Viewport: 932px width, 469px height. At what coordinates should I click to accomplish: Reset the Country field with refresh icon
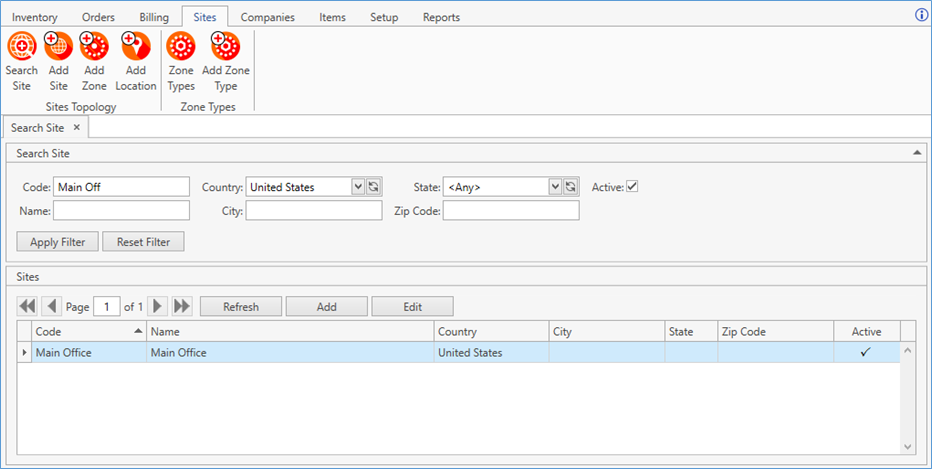373,187
